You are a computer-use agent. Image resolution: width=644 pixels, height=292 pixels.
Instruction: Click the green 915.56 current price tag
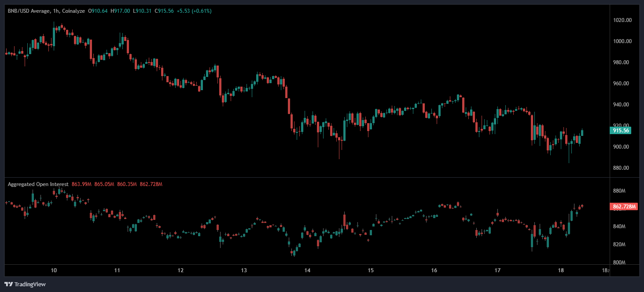click(x=621, y=131)
